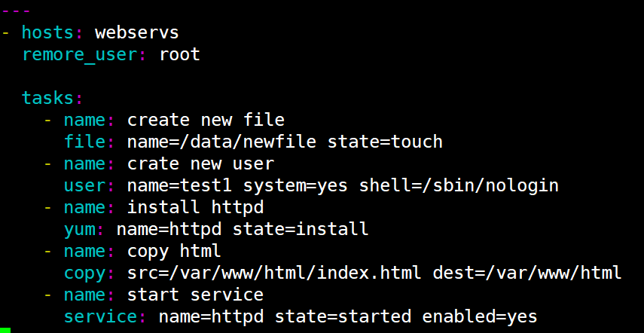Click the text copy html
Screen dimensions: 644x333
click(174, 252)
